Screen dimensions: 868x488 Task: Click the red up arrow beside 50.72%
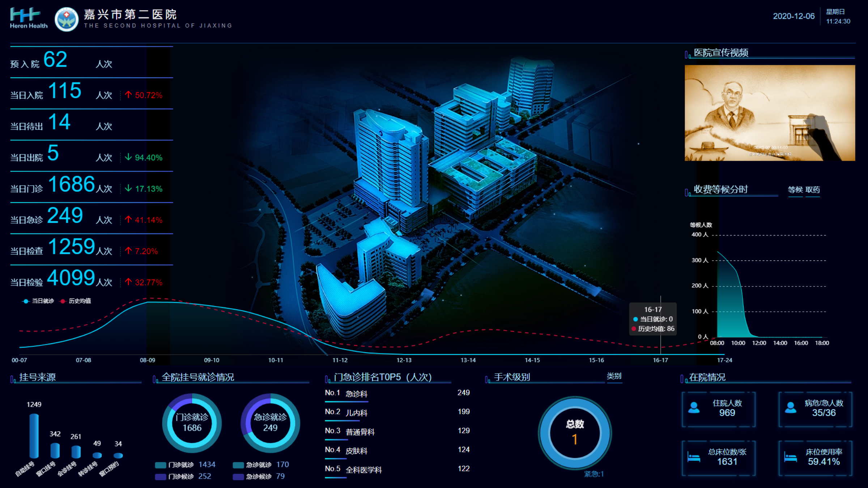(128, 95)
